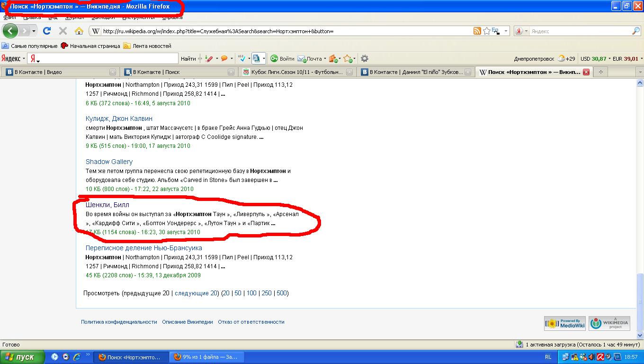Click the Днепропетровск +29 weather widget
644x364 pixels.
coord(545,59)
